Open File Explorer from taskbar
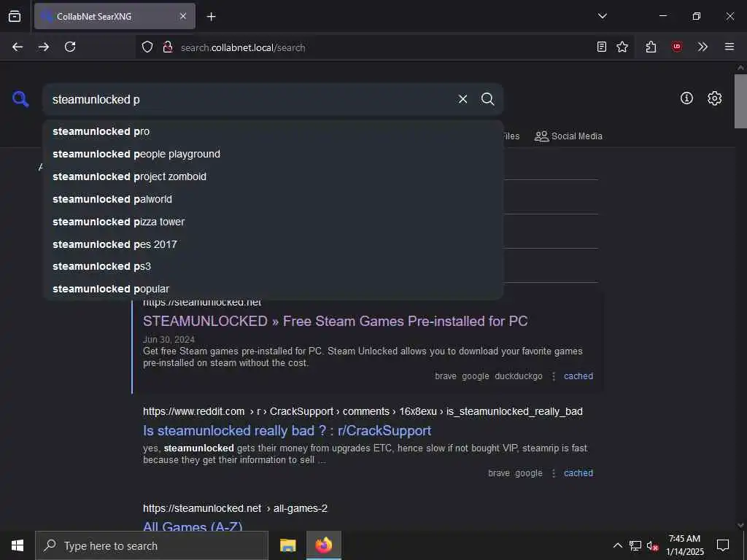Image resolution: width=747 pixels, height=560 pixels. pos(287,545)
